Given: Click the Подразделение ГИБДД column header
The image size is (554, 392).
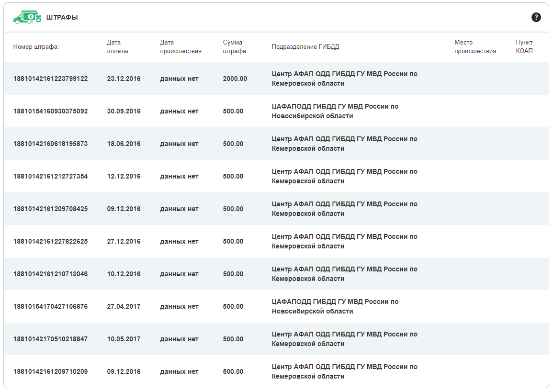Looking at the screenshot, I should coord(305,46).
